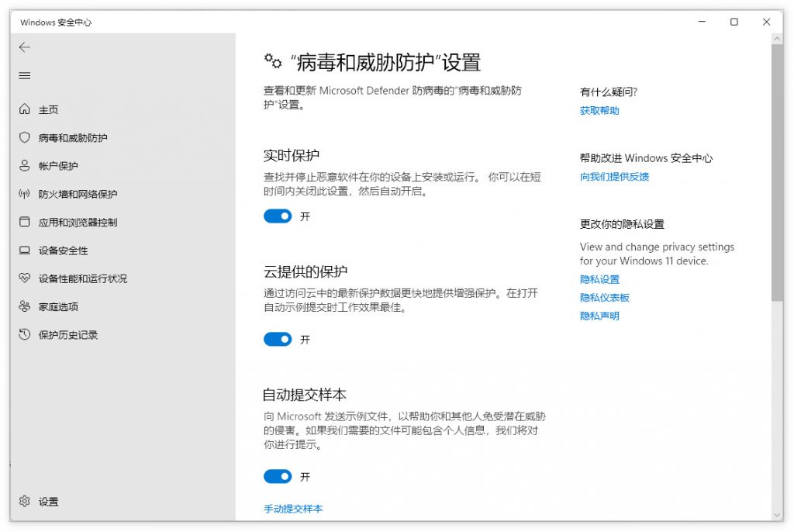Click the 主页 home icon

[x=25, y=109]
